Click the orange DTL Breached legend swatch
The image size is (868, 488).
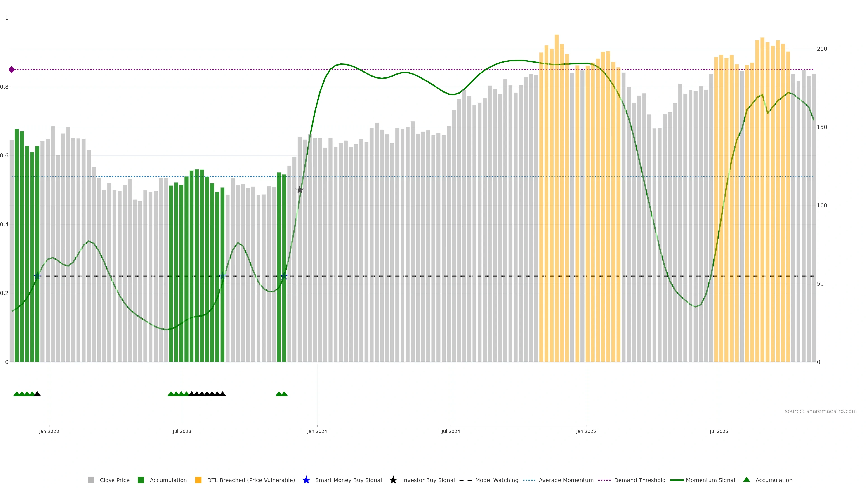198,480
